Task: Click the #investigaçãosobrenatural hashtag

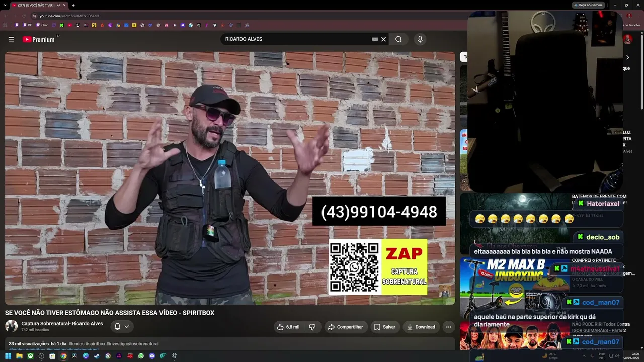Action: pos(133,344)
